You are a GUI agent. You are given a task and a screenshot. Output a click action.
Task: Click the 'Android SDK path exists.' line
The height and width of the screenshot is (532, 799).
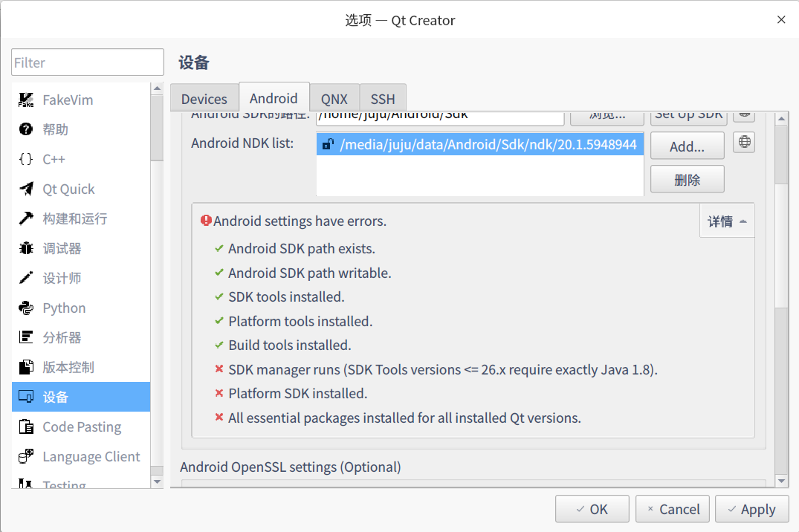(302, 249)
